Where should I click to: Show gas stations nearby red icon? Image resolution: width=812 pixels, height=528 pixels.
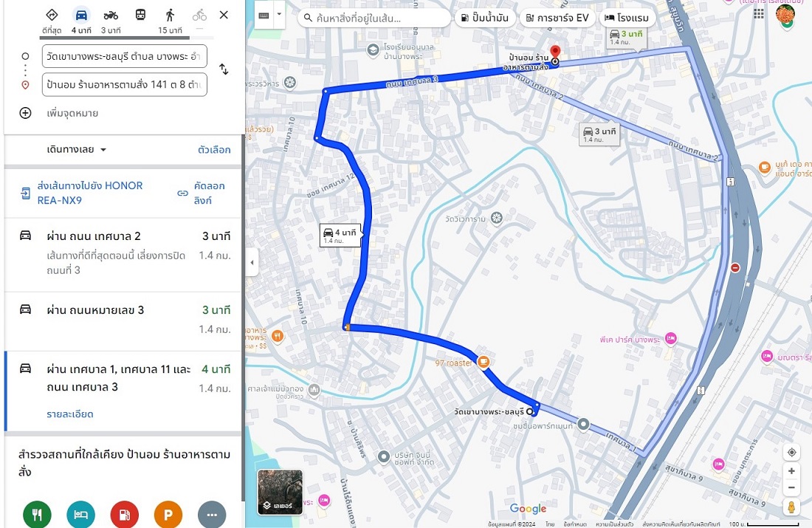click(124, 515)
